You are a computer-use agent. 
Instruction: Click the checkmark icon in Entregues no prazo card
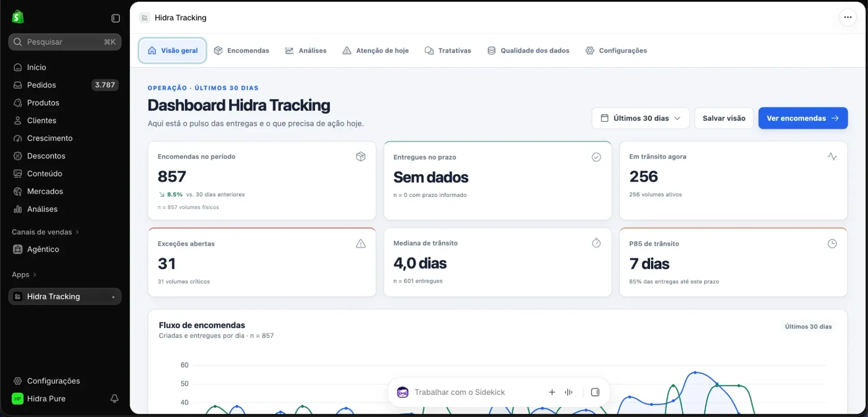click(596, 157)
